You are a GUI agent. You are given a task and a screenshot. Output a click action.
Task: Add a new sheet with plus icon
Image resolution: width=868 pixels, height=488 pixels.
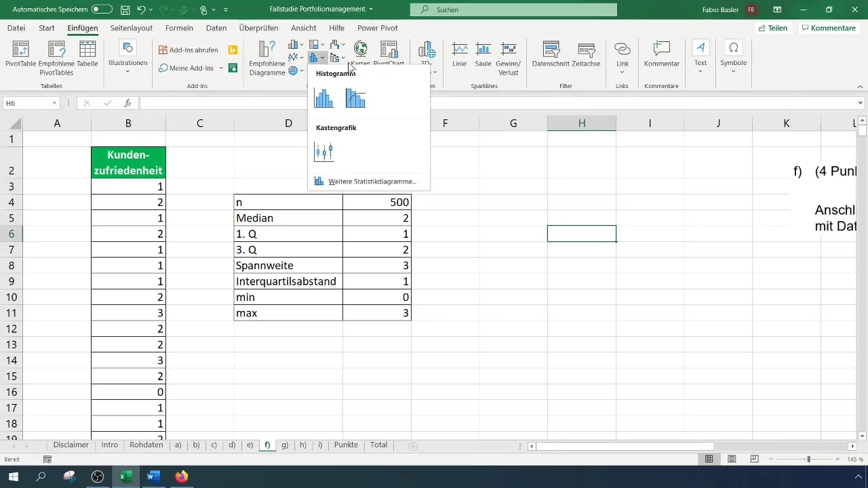click(x=413, y=446)
